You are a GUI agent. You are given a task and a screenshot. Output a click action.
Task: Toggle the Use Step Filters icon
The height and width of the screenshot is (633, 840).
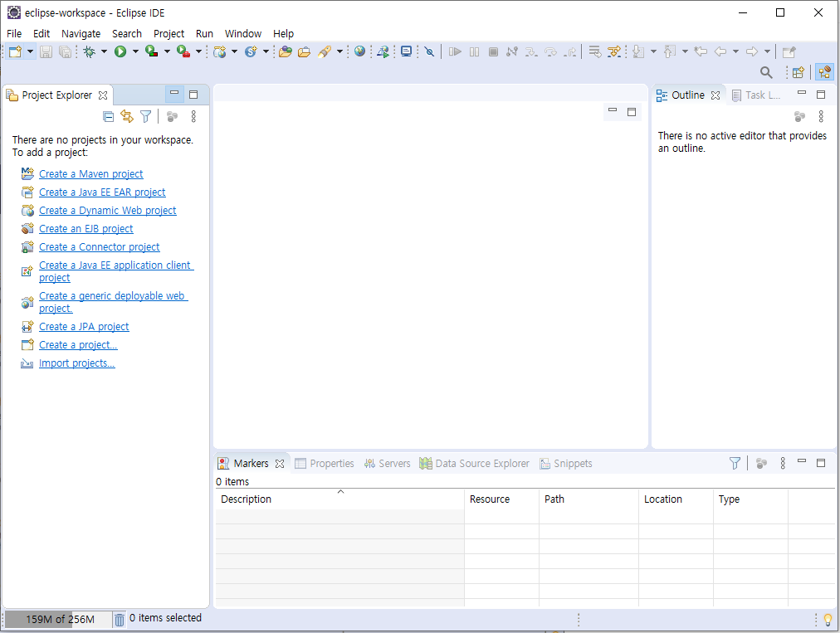614,52
